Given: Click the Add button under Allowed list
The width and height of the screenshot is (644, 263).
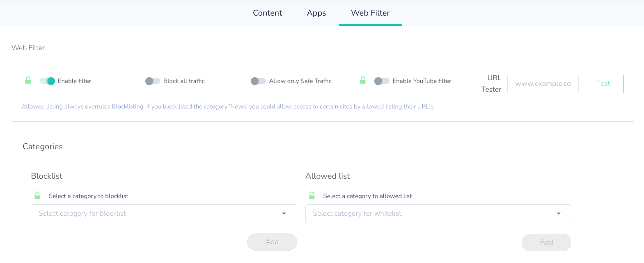Looking at the screenshot, I should 546,242.
